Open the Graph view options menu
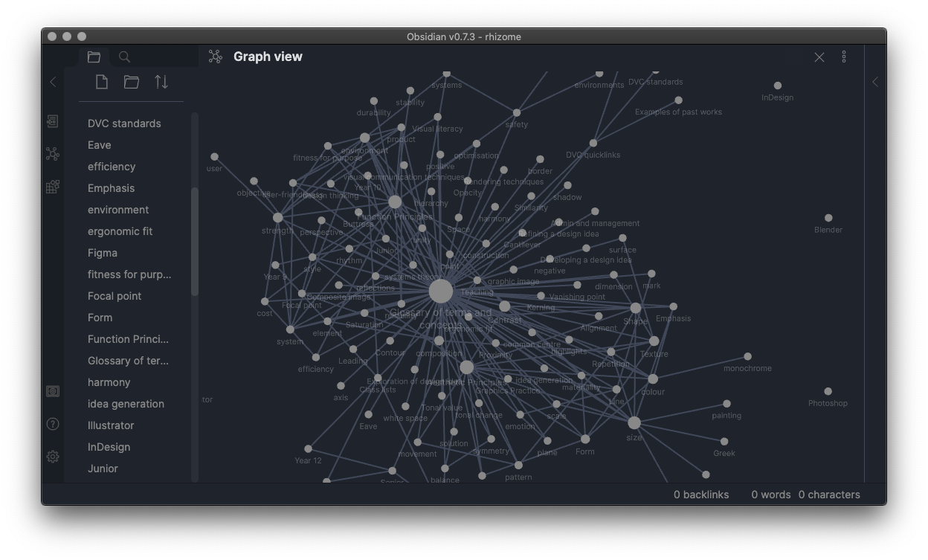Screen dimensions: 928x560 tap(844, 57)
